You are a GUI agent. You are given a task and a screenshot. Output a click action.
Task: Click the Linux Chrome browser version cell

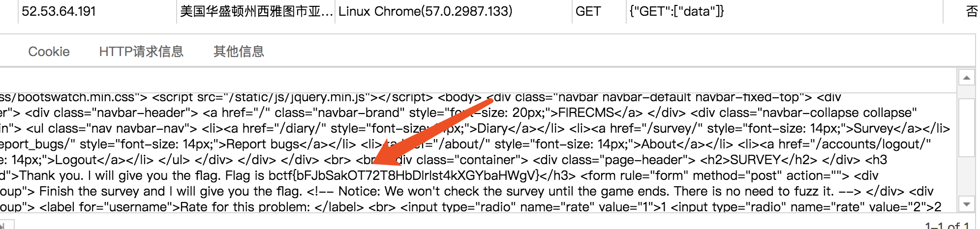[x=425, y=11]
